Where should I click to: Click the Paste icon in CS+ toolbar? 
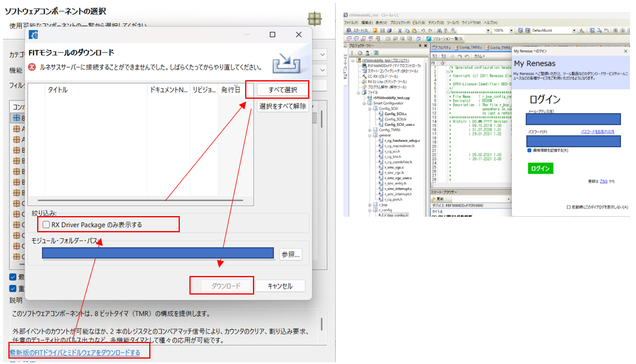click(x=414, y=31)
